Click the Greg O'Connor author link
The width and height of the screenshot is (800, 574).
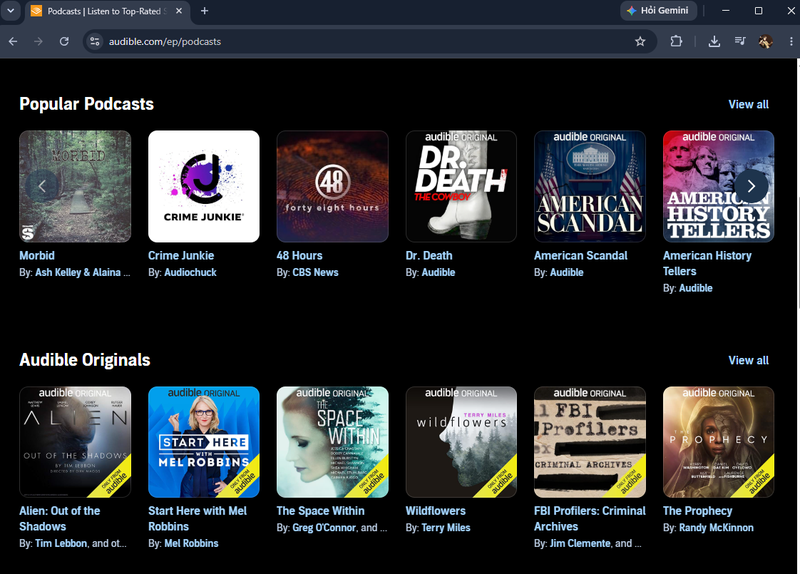pyautogui.click(x=324, y=528)
